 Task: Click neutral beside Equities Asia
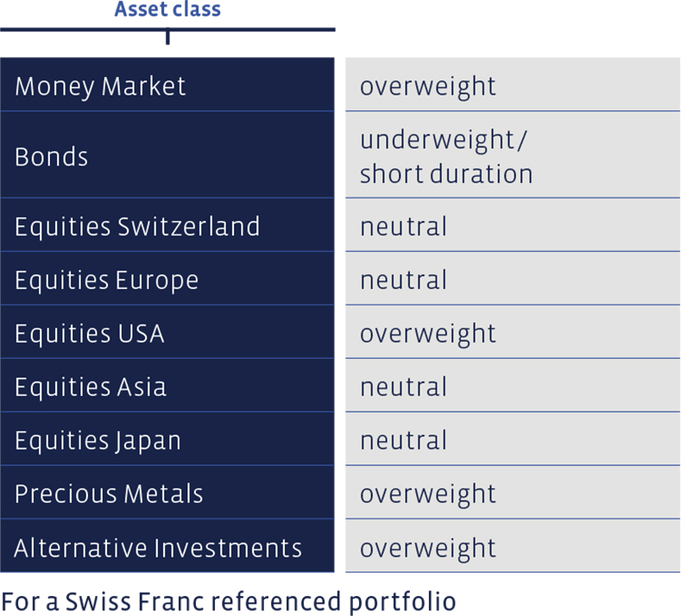pyautogui.click(x=403, y=387)
